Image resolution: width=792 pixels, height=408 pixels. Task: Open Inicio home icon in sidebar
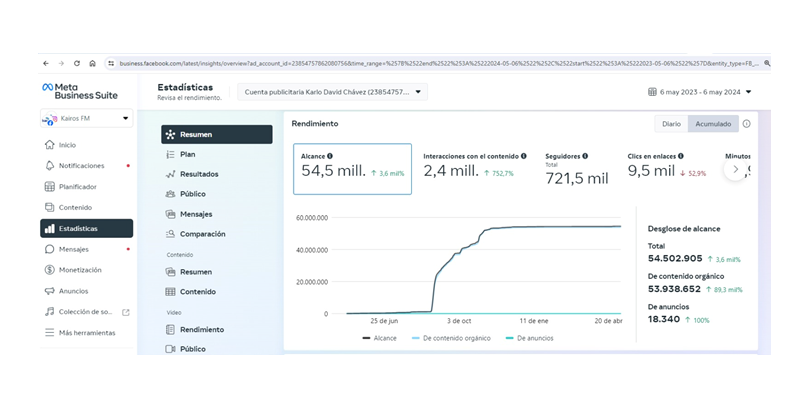click(50, 145)
